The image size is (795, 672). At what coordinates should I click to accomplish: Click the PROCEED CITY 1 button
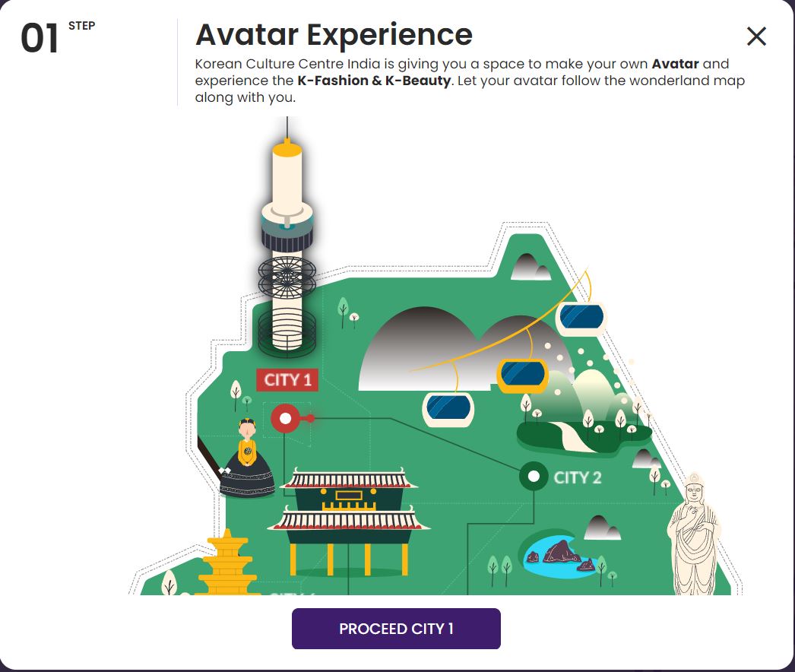click(x=396, y=629)
